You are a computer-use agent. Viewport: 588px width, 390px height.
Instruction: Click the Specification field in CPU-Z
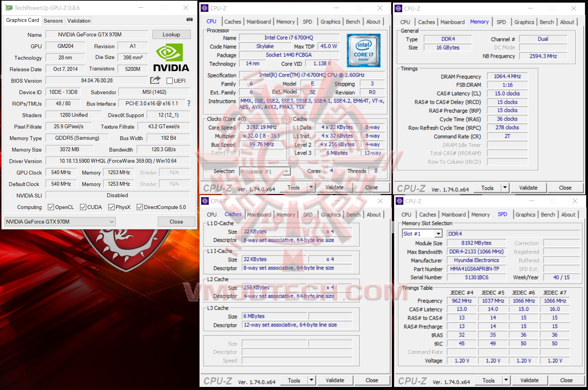pos(312,75)
